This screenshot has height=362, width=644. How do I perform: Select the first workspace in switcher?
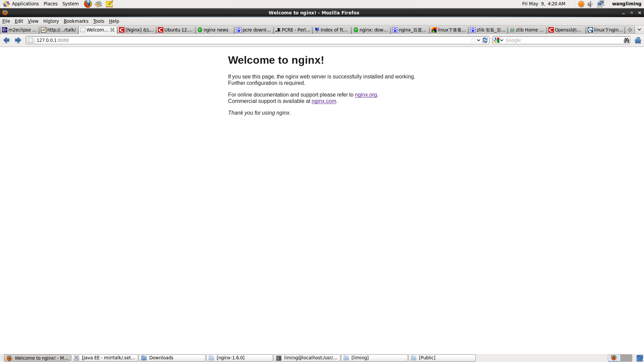614,358
